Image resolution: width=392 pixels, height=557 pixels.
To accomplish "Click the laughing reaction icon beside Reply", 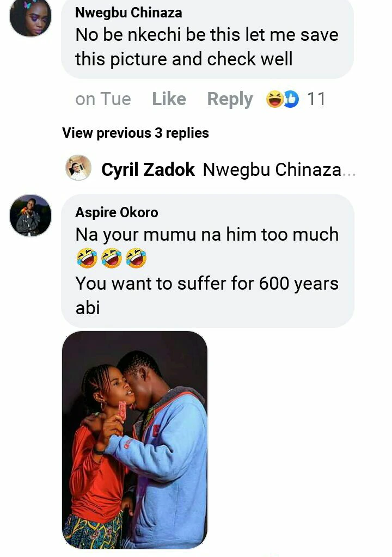I will [274, 99].
